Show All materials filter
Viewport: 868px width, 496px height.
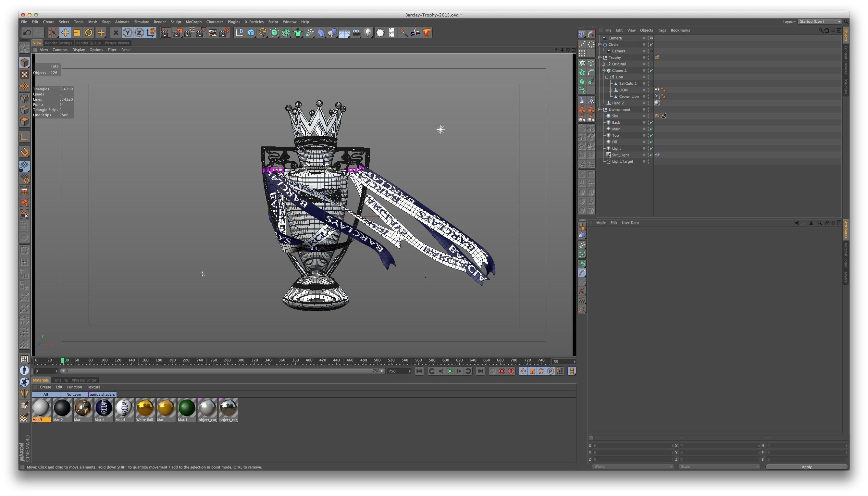click(46, 395)
